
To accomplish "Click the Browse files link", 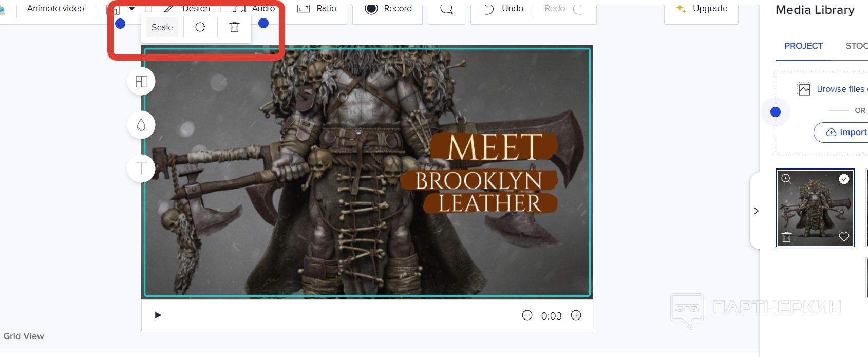I will (x=841, y=89).
